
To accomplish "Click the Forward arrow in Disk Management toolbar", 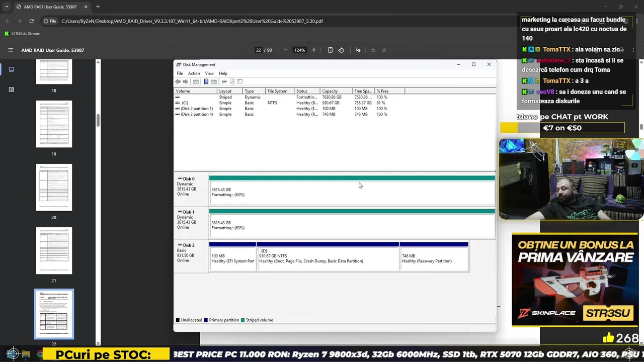I will pos(185,81).
